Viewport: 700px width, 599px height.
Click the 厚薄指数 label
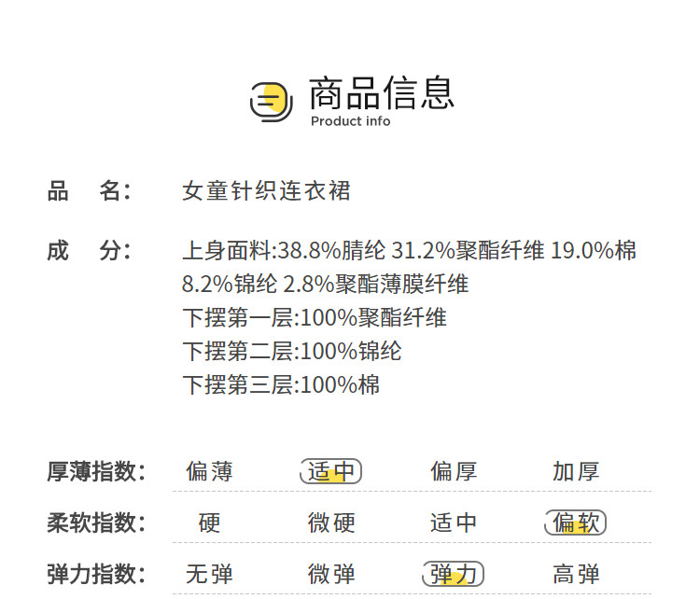pyautogui.click(x=96, y=472)
